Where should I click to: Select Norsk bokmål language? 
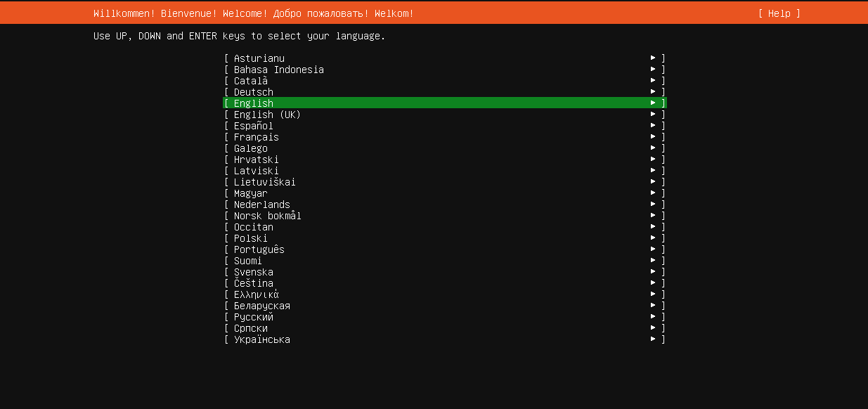268,216
